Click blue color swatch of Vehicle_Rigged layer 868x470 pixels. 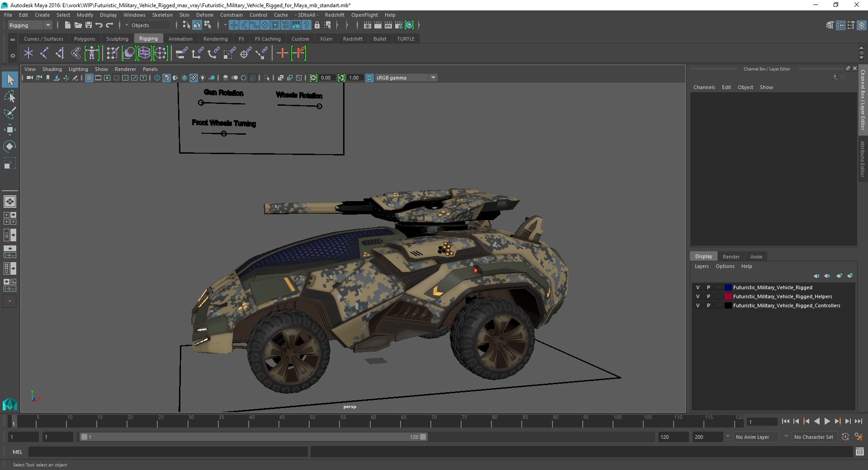pos(728,287)
